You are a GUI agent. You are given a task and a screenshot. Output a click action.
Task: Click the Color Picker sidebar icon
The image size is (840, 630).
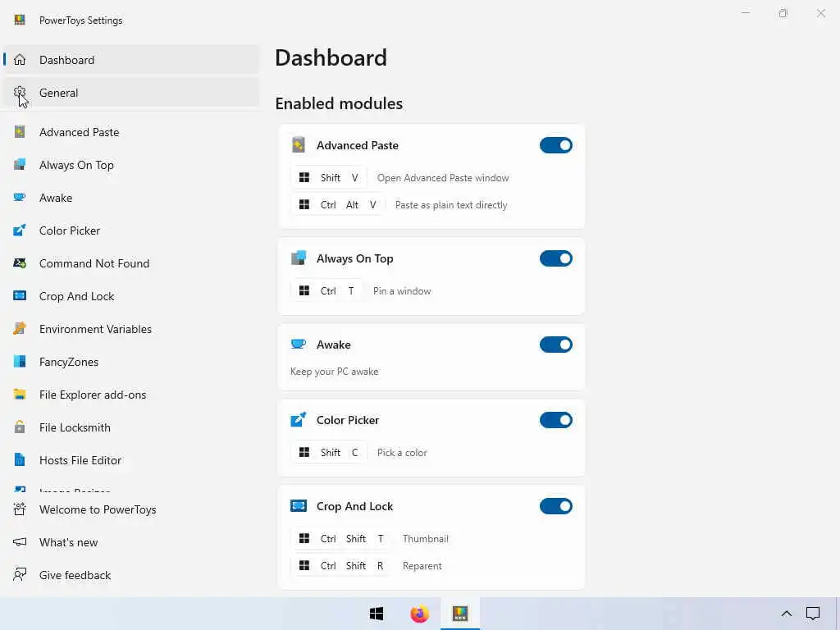coord(20,231)
